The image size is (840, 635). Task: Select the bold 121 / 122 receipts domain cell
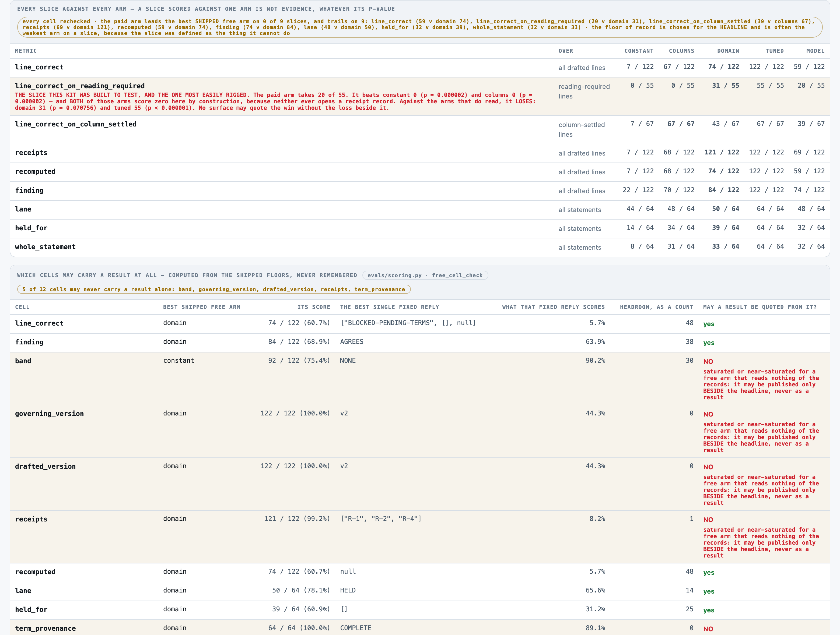coord(722,152)
